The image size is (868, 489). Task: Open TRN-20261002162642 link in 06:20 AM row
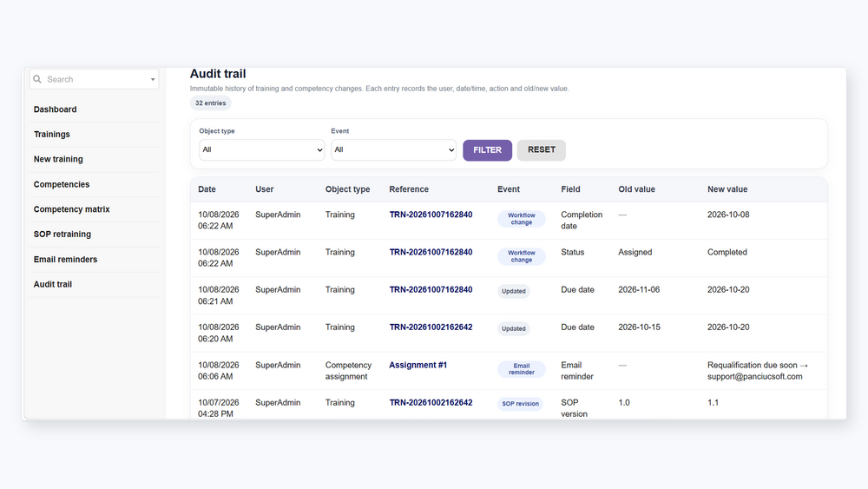[431, 327]
